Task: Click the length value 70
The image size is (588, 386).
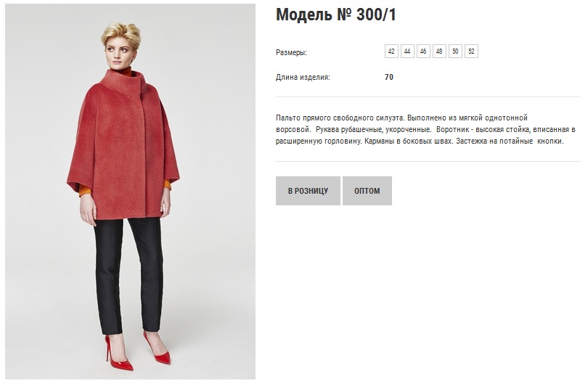Action: tap(389, 77)
